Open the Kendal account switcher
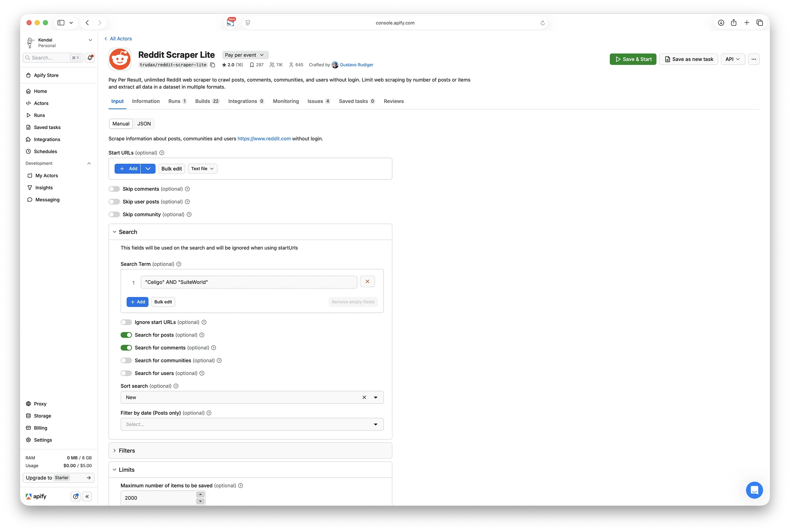Viewport: 790px width, 532px height. 58,43
